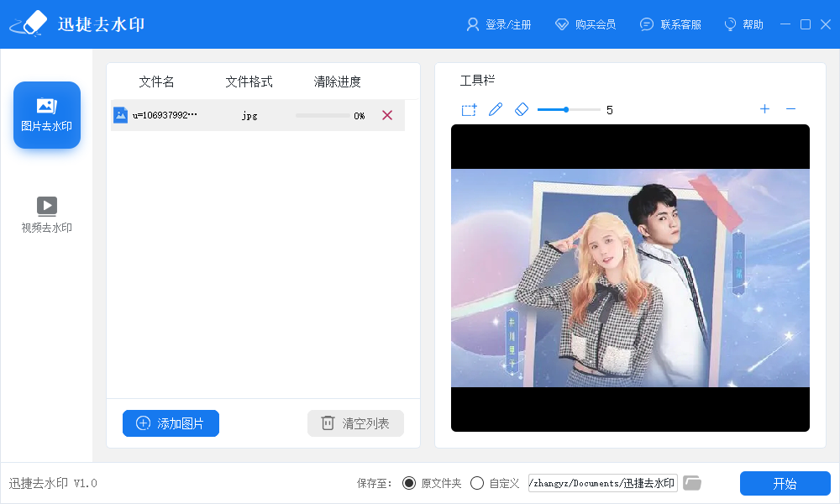
Task: Select the pencil brush tool
Action: [x=496, y=110]
